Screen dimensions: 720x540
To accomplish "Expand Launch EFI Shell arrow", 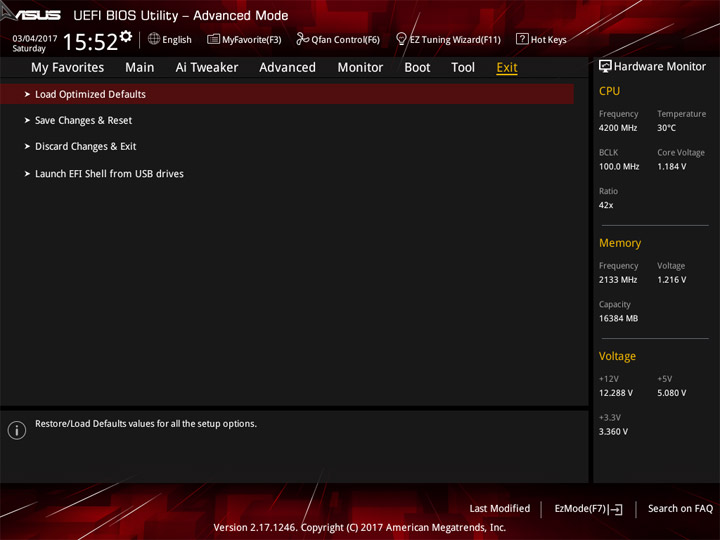I will click(27, 174).
